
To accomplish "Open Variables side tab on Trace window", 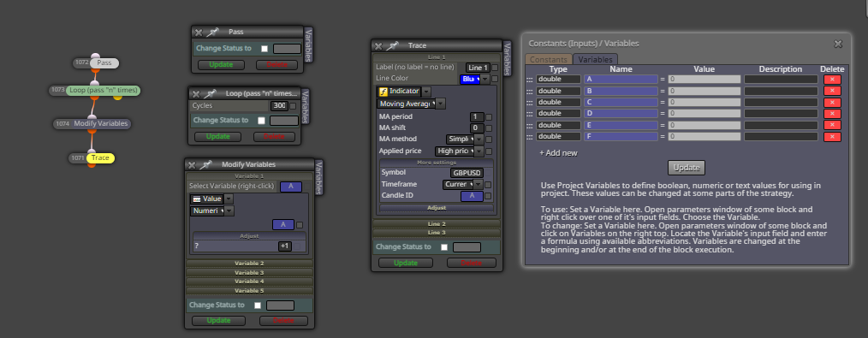I will pos(507,58).
